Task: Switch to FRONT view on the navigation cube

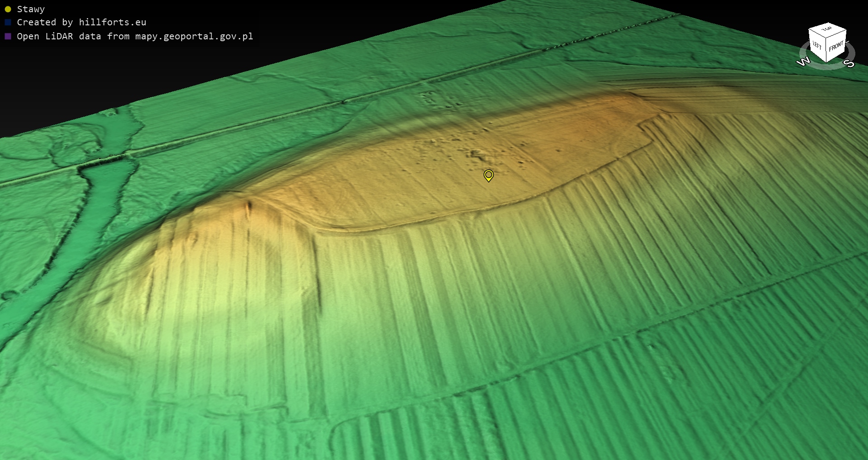Action: pyautogui.click(x=836, y=46)
